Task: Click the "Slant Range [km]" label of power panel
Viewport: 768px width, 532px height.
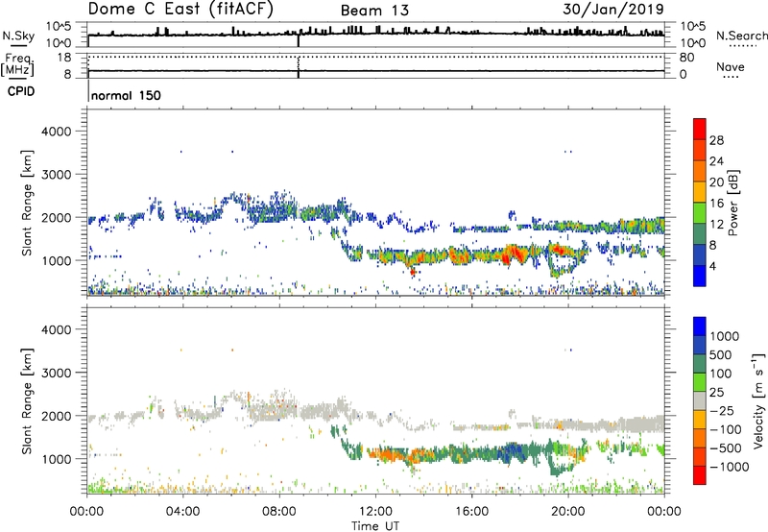Action: [x=27, y=203]
